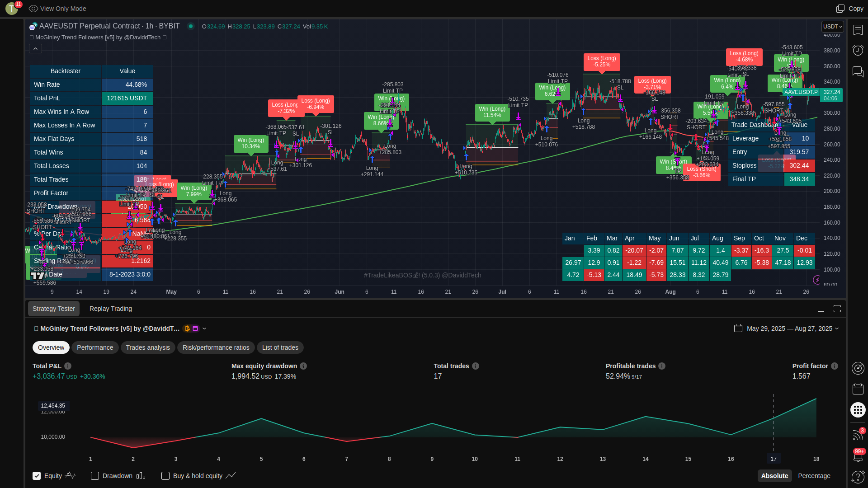Maximize the Strategy Tester panel

(x=837, y=309)
